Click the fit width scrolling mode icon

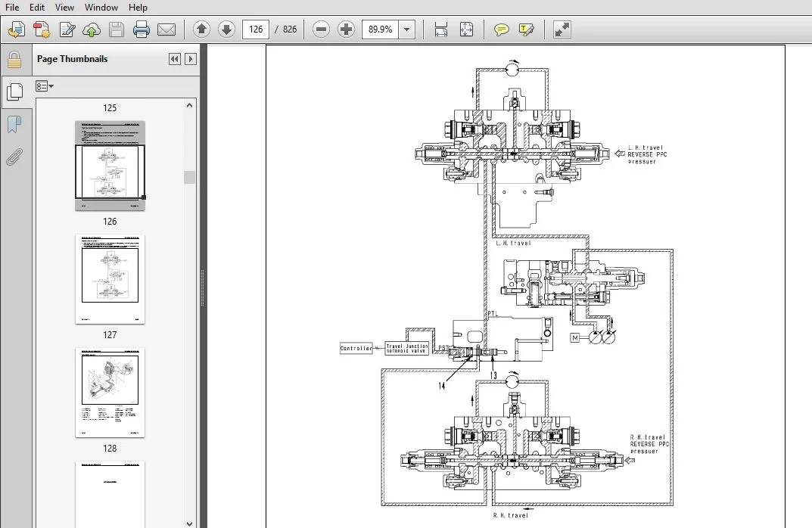pyautogui.click(x=441, y=30)
